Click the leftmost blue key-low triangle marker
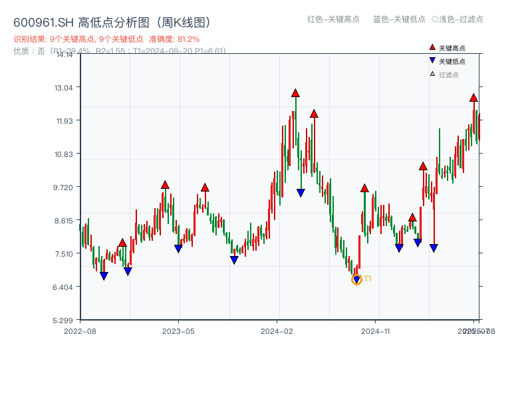 pos(104,275)
